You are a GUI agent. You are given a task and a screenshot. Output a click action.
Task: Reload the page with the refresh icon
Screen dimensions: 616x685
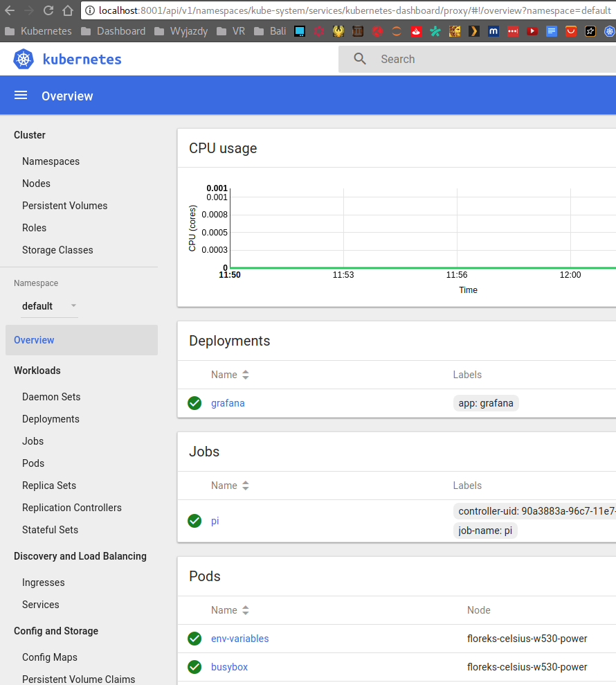tap(48, 10)
